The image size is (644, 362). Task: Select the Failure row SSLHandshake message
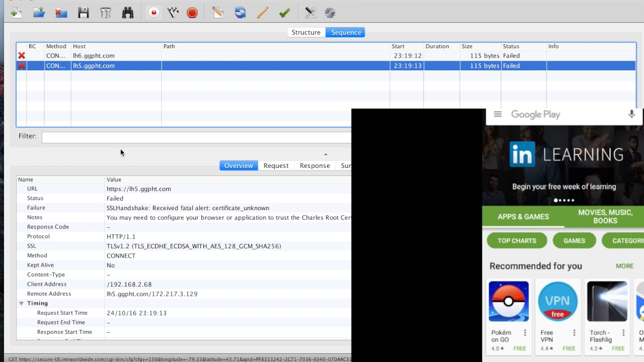click(x=188, y=208)
